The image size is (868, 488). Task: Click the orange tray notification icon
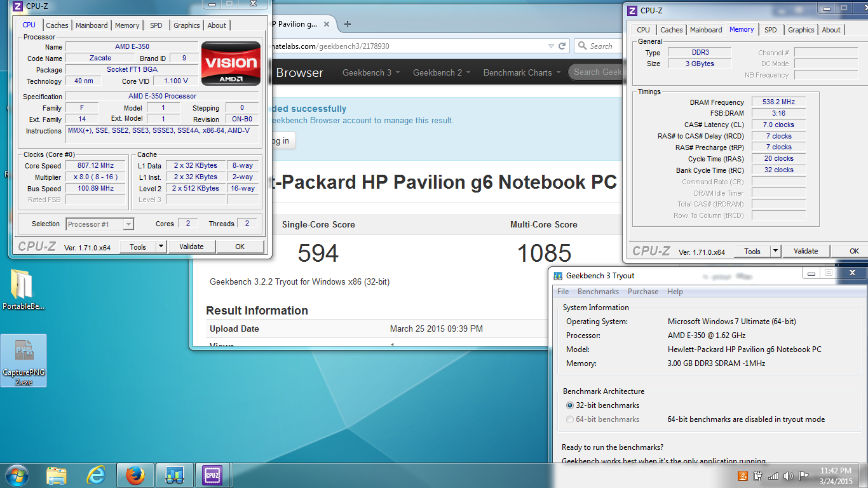click(743, 476)
